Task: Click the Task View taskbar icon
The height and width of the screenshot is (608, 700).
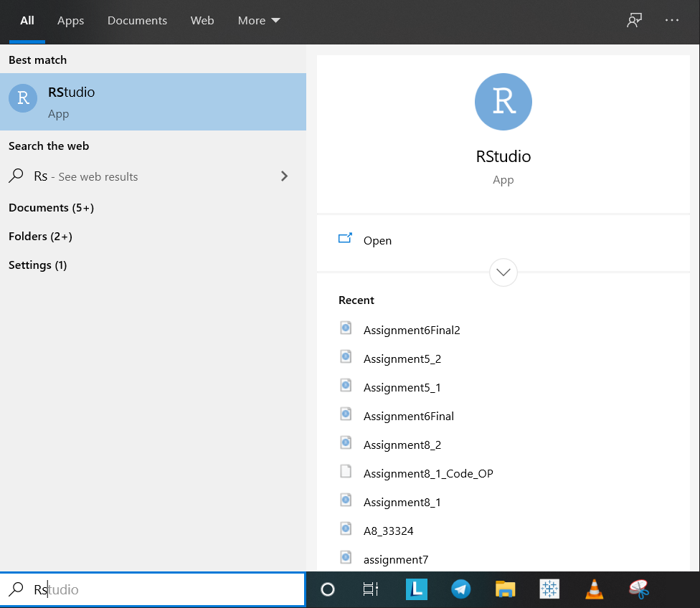Action: coord(370,589)
